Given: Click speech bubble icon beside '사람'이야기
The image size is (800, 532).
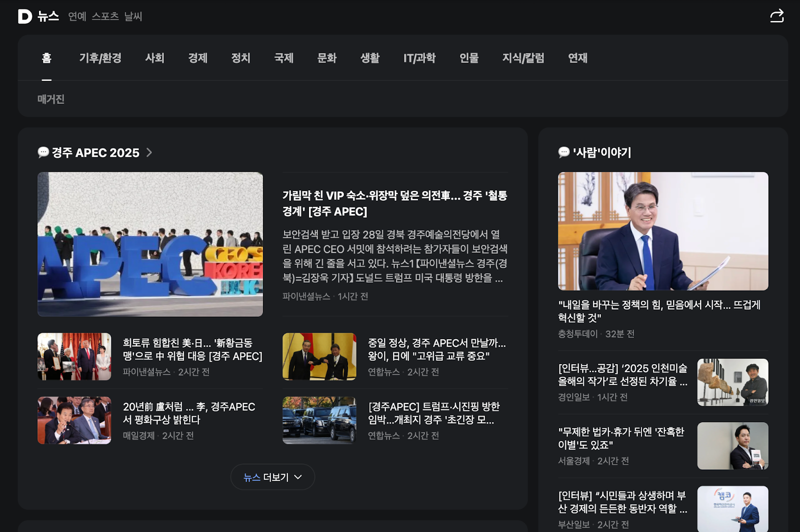Looking at the screenshot, I should pos(564,152).
